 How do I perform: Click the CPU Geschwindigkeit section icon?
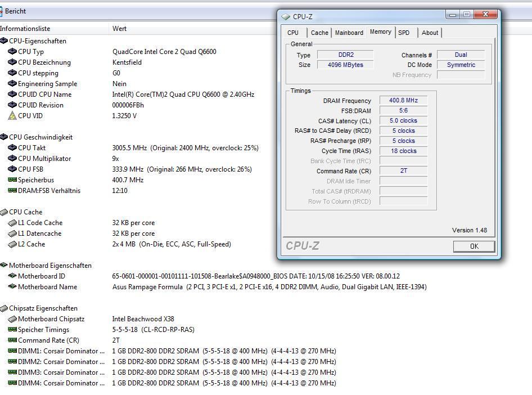(4, 137)
